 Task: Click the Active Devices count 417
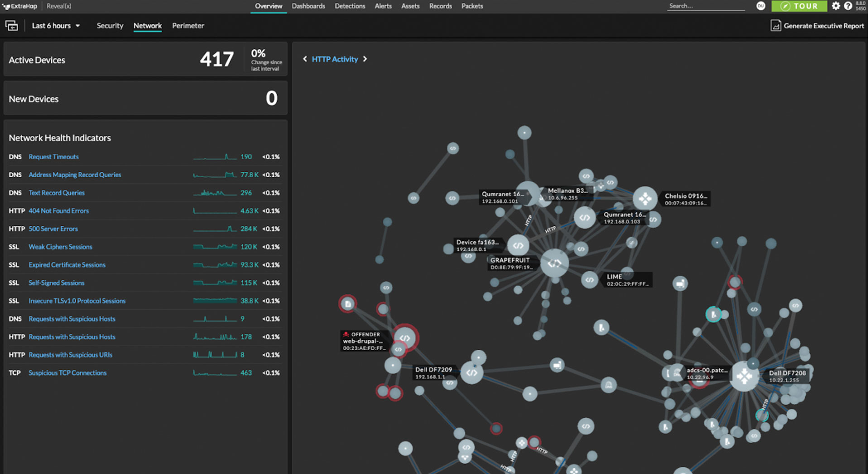point(217,59)
